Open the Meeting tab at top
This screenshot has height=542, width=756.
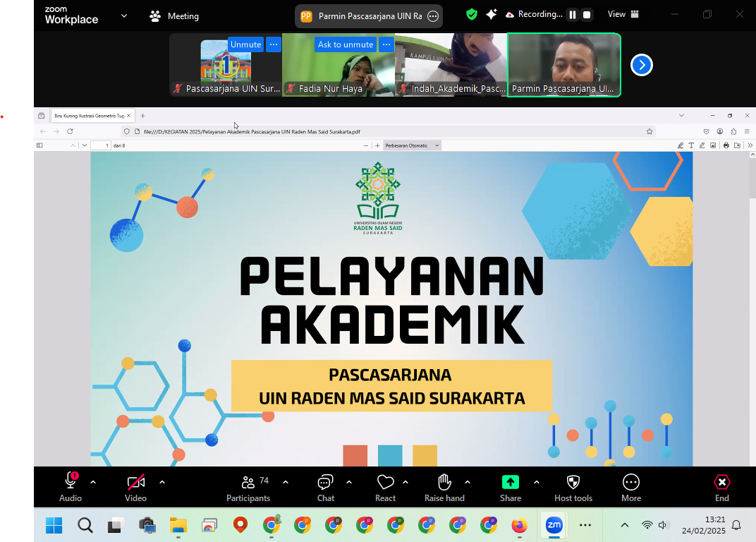pyautogui.click(x=174, y=16)
